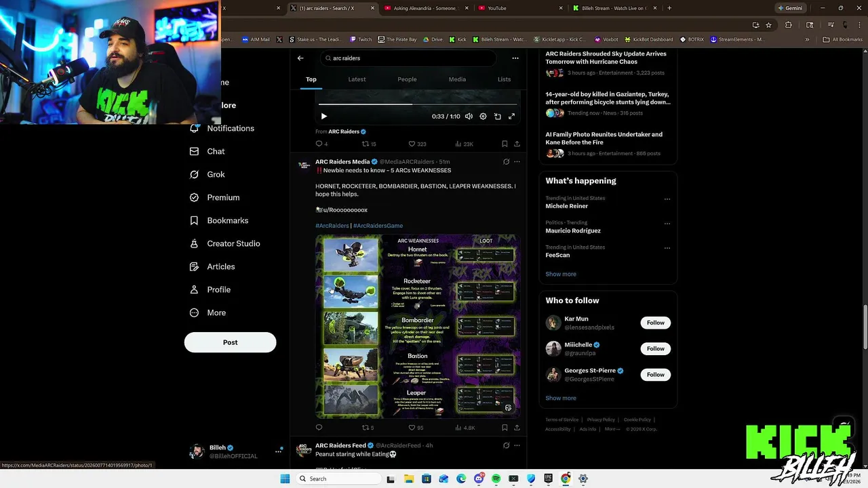Open Discord from the taskbar
Screen dimensions: 868x488
pyautogui.click(x=479, y=479)
